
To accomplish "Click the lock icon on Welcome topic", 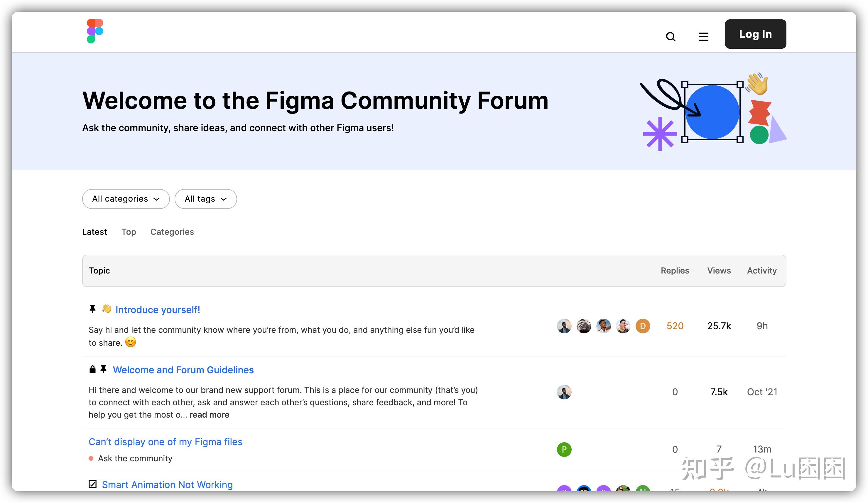I will point(92,370).
